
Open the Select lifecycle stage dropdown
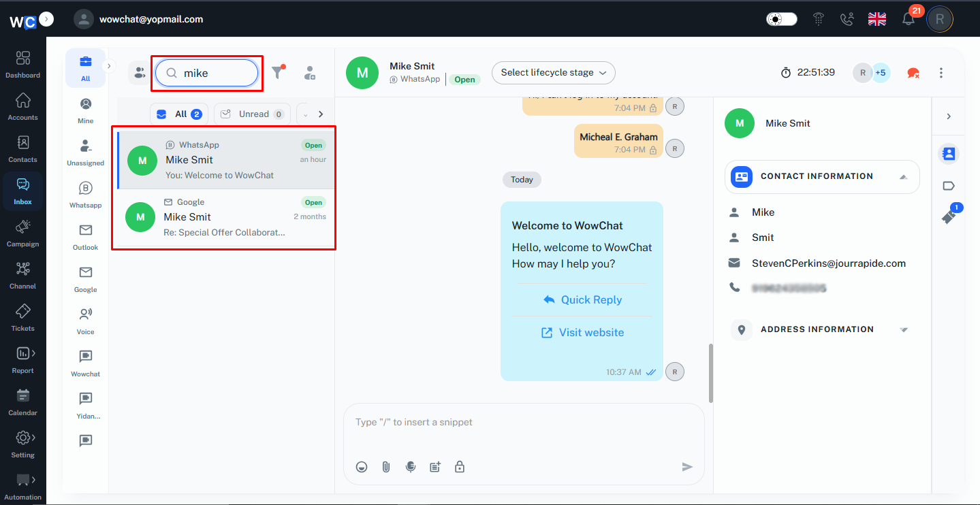[x=554, y=73]
